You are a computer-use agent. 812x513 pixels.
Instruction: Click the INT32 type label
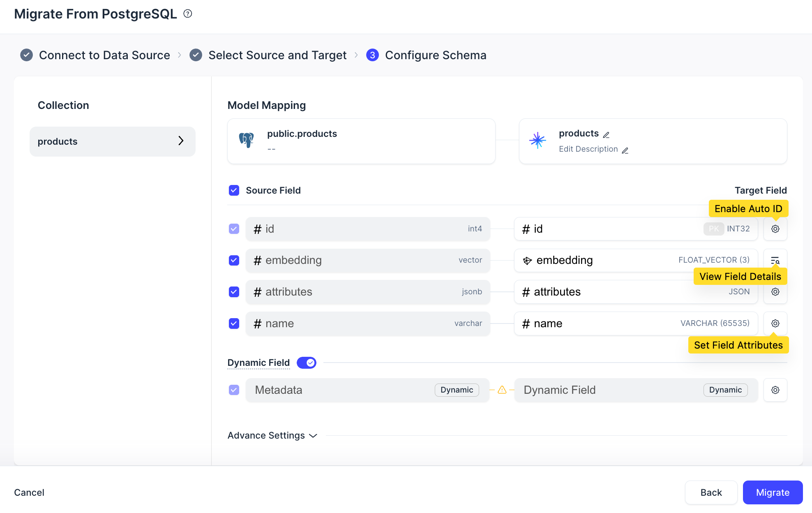click(738, 229)
